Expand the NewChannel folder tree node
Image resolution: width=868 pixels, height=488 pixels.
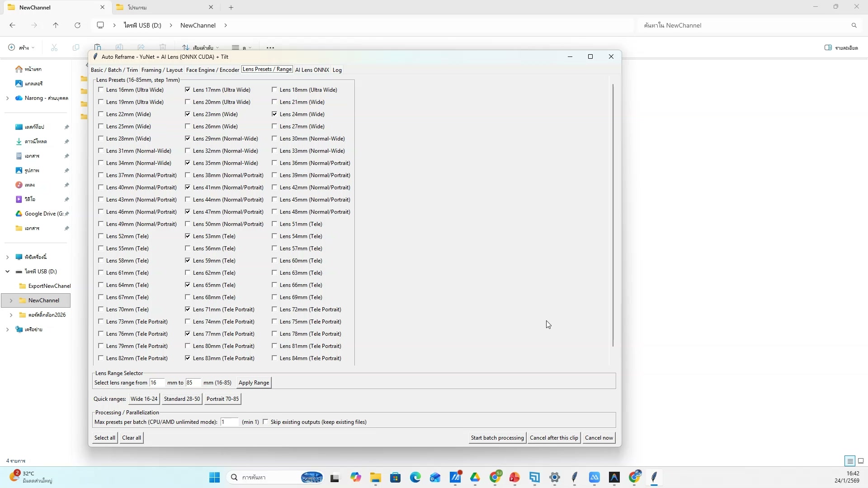click(x=11, y=300)
